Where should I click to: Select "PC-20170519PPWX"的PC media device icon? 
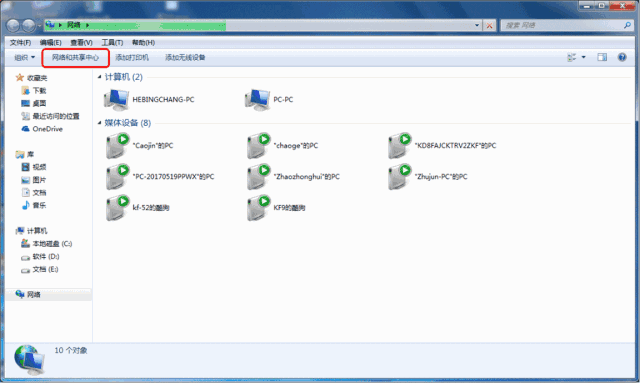tap(118, 177)
